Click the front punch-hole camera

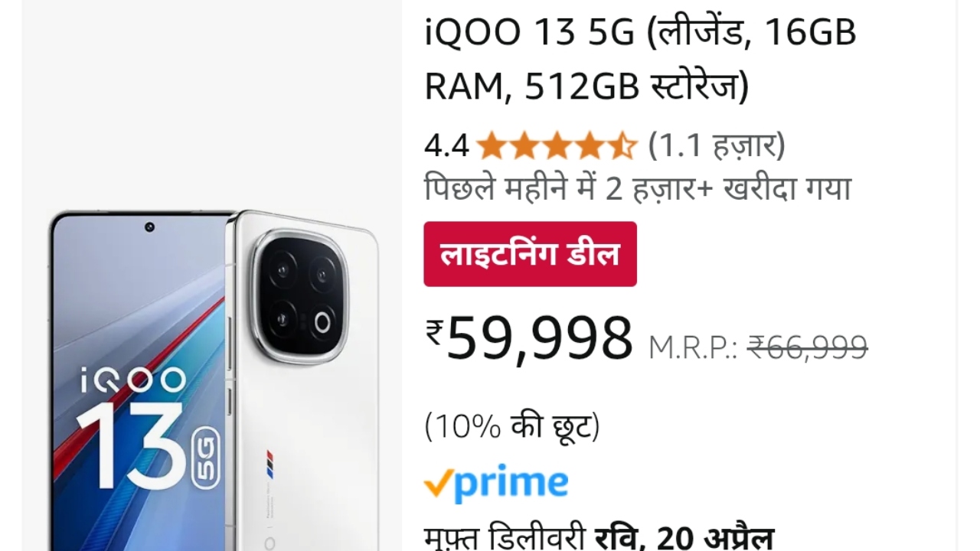[149, 227]
